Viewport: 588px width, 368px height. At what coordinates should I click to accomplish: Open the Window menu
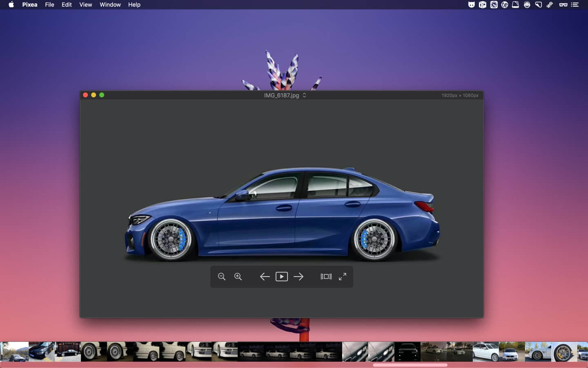pos(110,4)
